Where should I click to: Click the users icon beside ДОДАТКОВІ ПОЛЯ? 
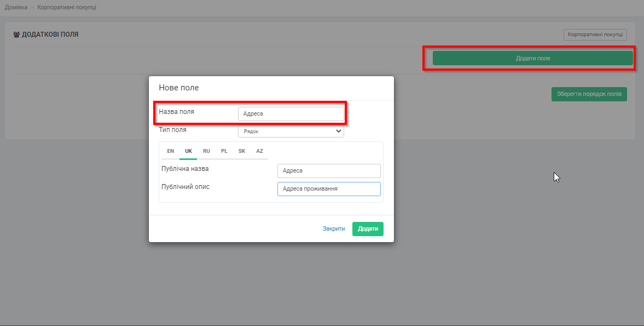(16, 35)
